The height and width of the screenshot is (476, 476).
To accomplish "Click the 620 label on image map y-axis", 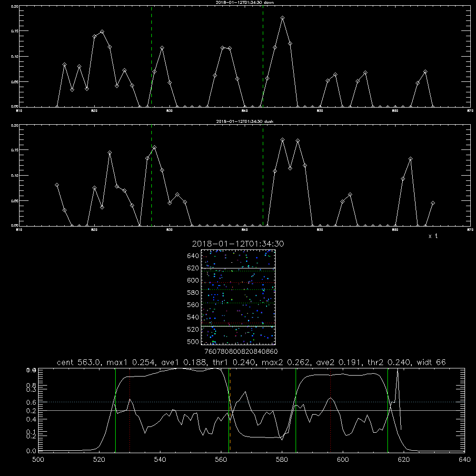I will 193,268.
